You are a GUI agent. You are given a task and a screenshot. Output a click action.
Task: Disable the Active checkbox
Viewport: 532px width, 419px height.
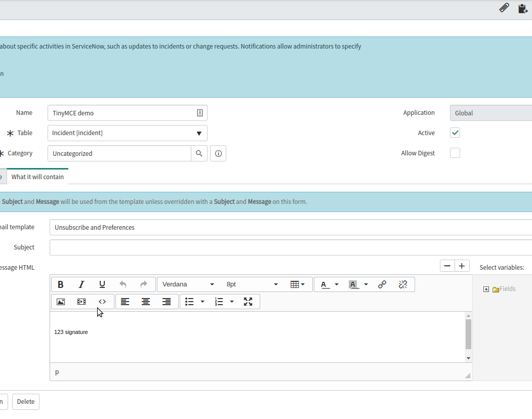point(455,132)
